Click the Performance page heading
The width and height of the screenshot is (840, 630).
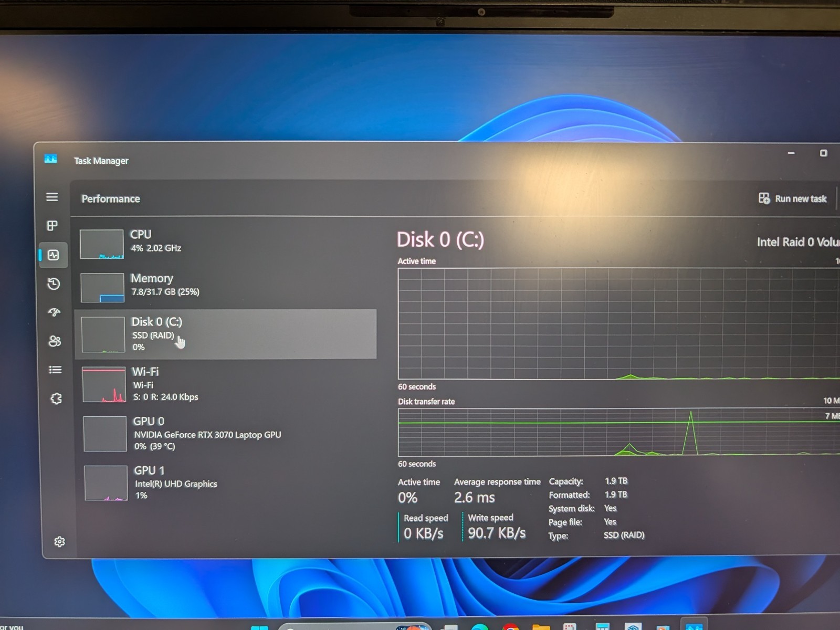[111, 199]
